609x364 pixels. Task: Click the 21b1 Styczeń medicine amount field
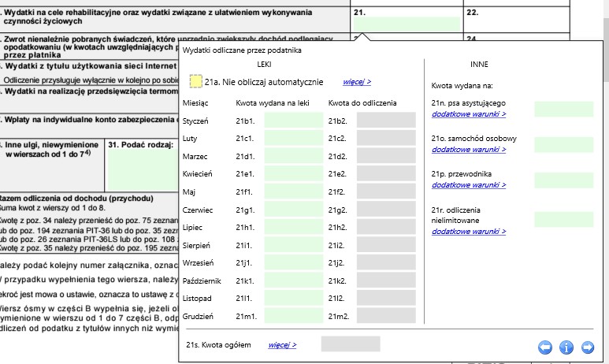(x=294, y=120)
